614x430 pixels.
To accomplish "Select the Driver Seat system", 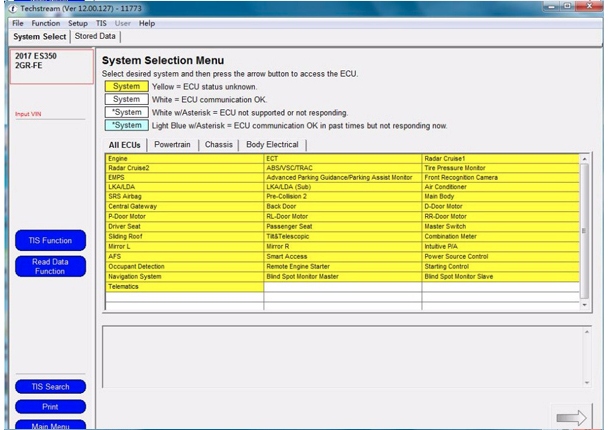I will pyautogui.click(x=184, y=226).
